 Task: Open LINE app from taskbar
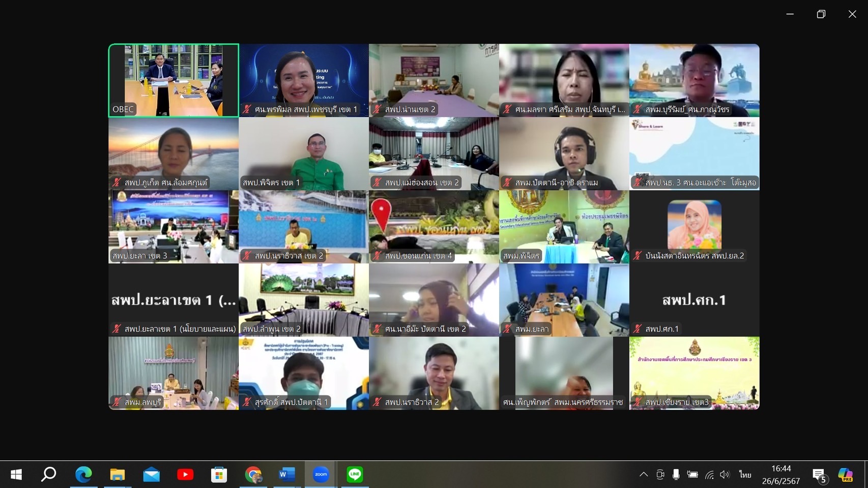tap(355, 475)
